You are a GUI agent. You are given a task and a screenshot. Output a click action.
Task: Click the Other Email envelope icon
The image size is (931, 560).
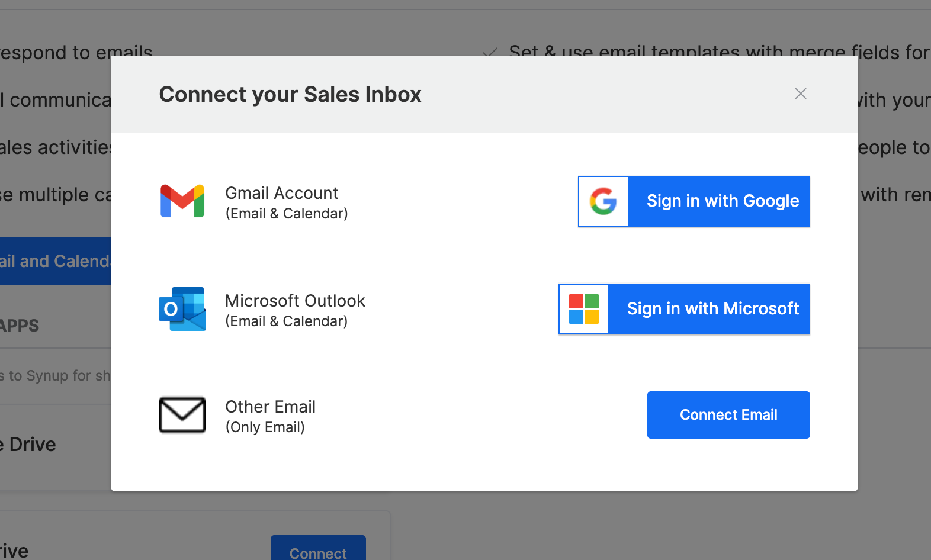pos(182,415)
